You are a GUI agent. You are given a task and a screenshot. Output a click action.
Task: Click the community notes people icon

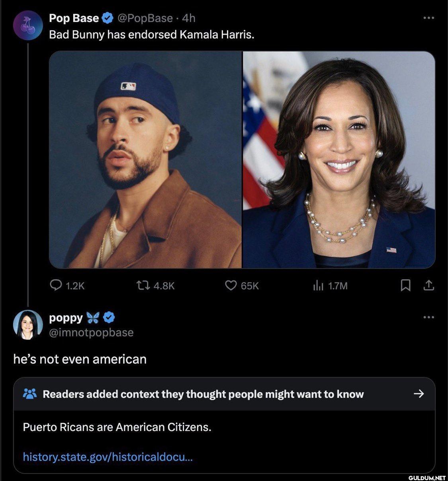30,394
